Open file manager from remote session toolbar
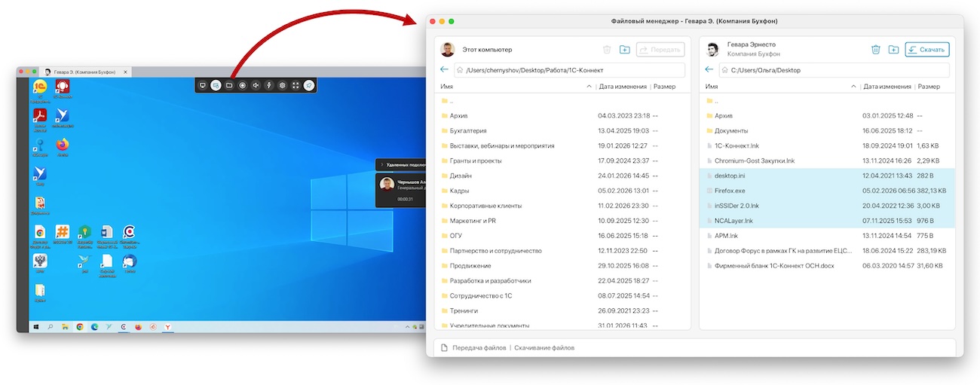Viewport: 980px width, 385px height. tap(229, 85)
